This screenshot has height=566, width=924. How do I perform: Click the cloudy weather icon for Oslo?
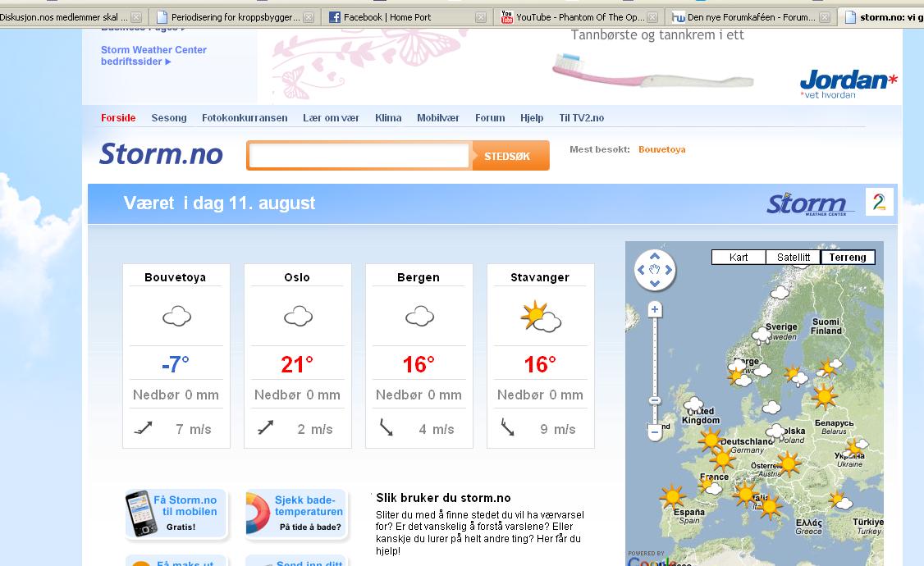tap(298, 317)
